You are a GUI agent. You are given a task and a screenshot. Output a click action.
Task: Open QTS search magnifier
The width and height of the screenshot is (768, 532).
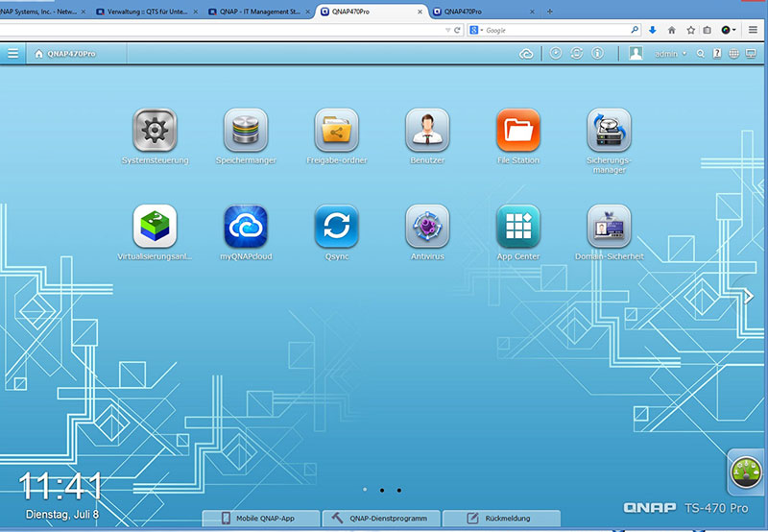[x=701, y=54]
